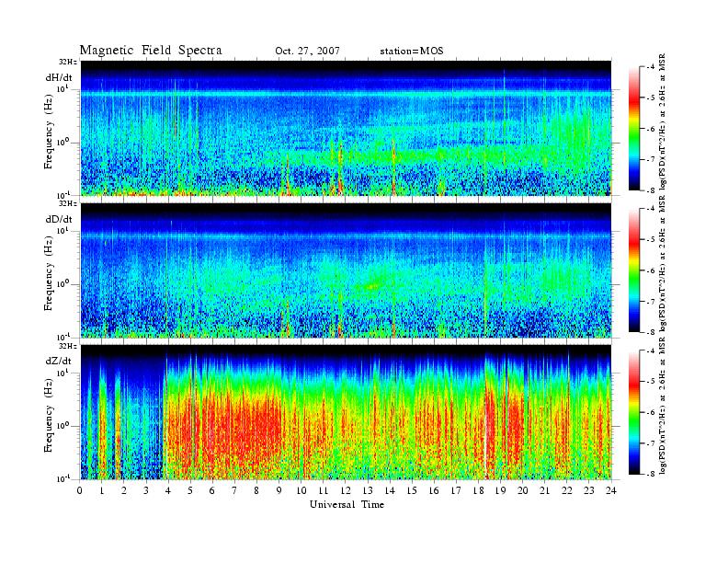Click hour tick label '14' on time axis
This screenshot has width=728, height=563.
pos(390,490)
